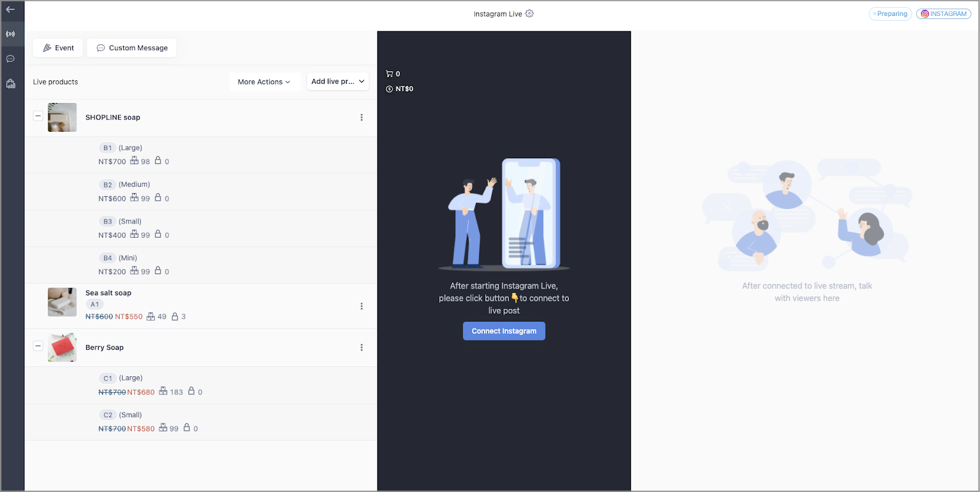Open the Event button
Screen dimensions: 980x492
pos(58,48)
